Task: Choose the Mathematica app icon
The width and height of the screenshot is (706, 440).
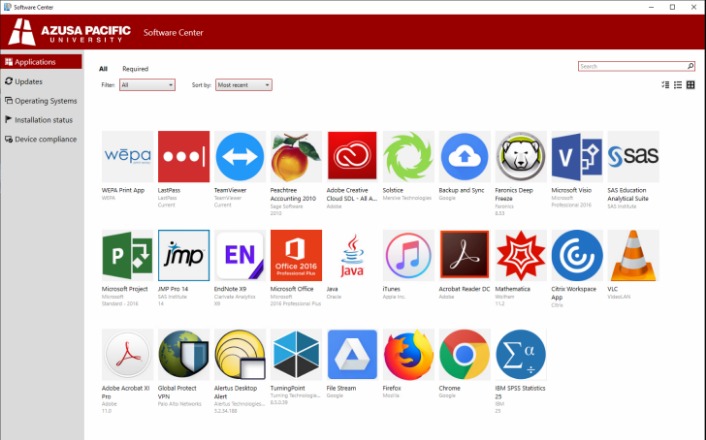Action: pos(520,256)
